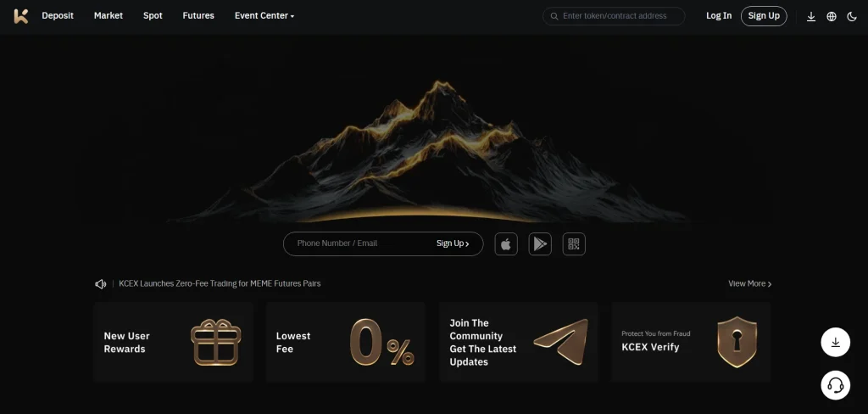Open the New User Rewards card
This screenshot has height=414, width=868.
[173, 343]
